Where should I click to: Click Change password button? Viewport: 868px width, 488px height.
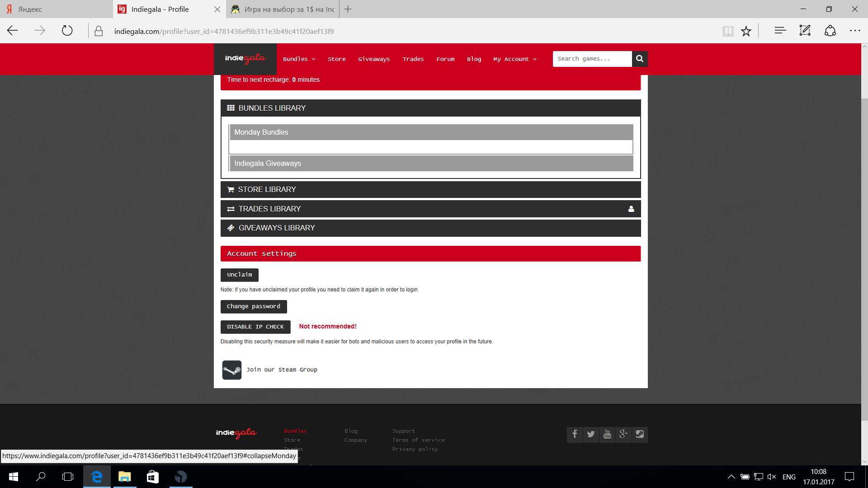point(254,306)
